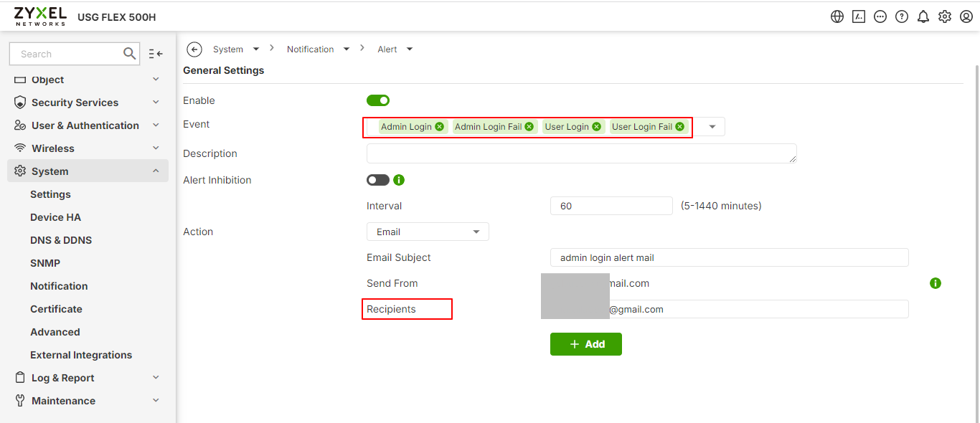
Task: Collapse the sidebar menu icon
Action: pos(156,54)
